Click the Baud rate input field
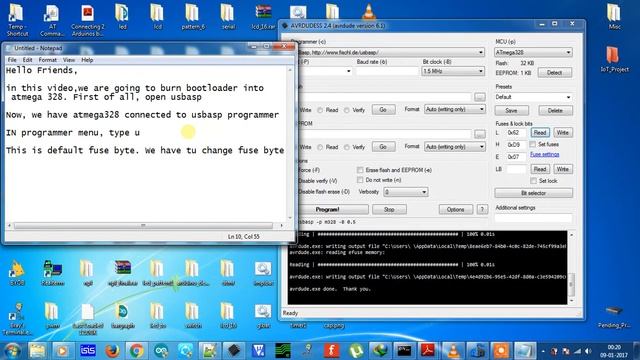Image resolution: width=640 pixels, height=360 pixels. tap(387, 71)
